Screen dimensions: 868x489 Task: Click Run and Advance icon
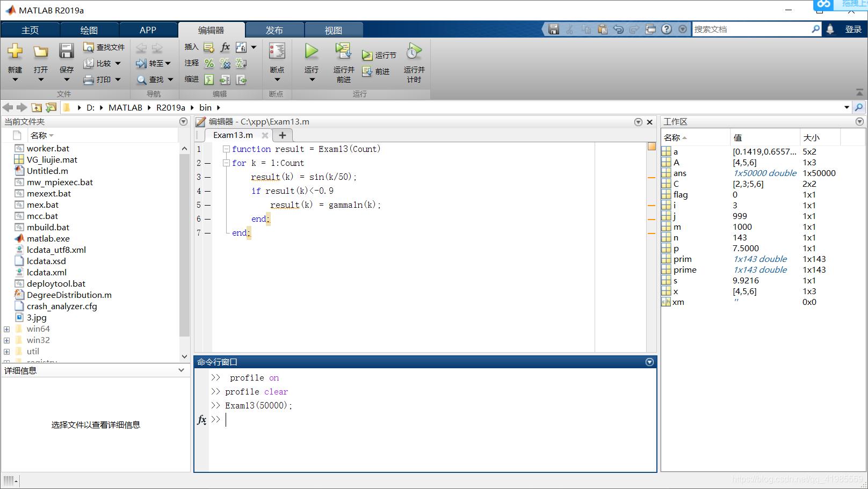(x=343, y=52)
